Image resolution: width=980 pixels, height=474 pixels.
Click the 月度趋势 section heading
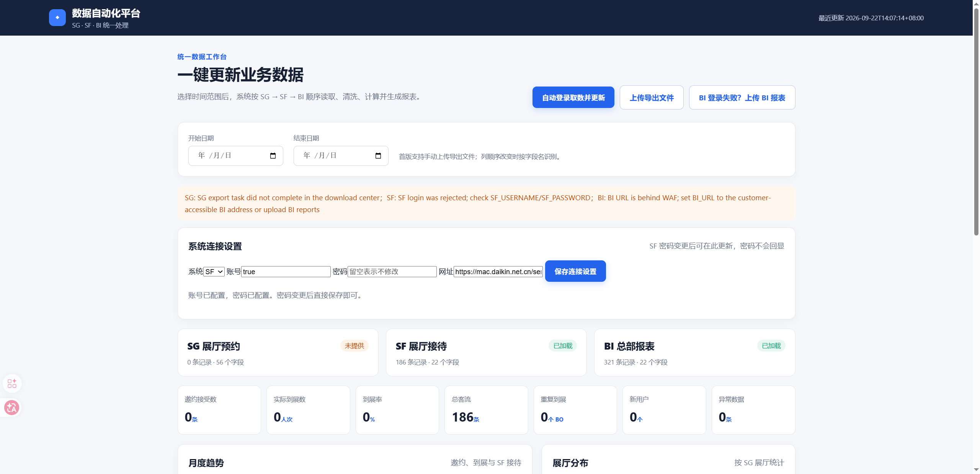[x=206, y=463]
